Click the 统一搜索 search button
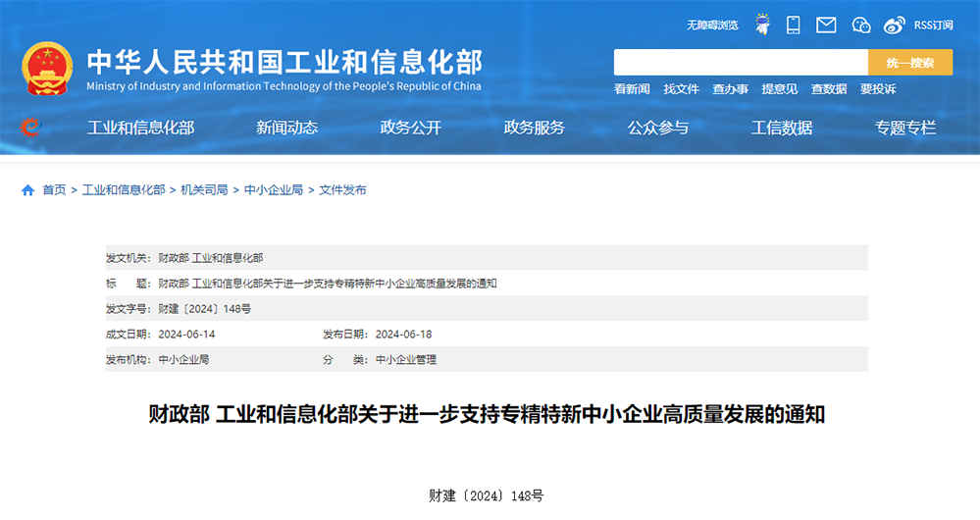The image size is (980, 520). [x=910, y=63]
